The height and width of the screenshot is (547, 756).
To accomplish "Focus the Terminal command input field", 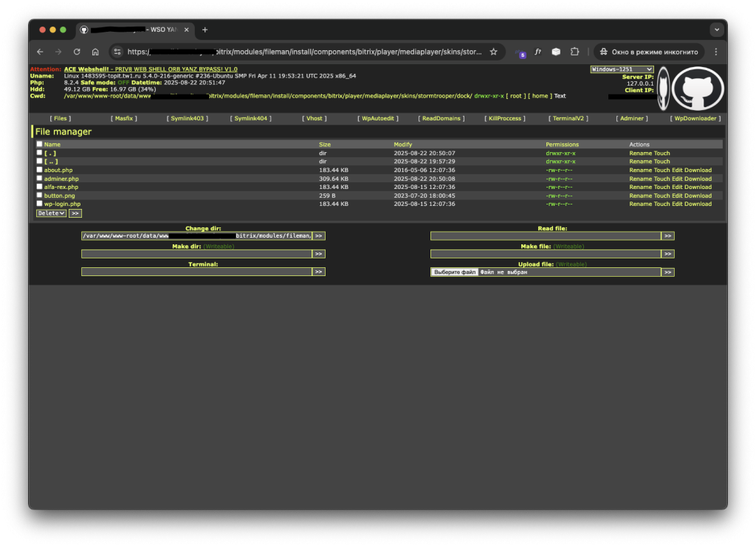I will click(196, 272).
